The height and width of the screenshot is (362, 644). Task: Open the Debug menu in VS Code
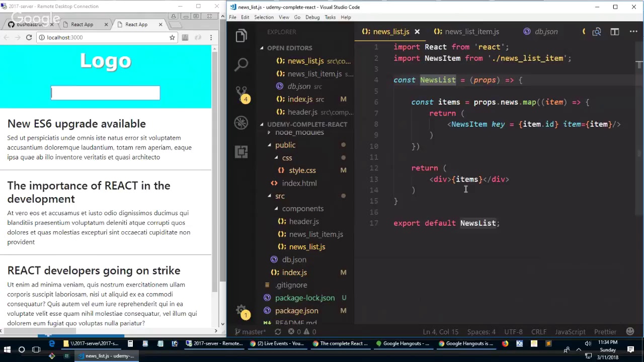[312, 17]
